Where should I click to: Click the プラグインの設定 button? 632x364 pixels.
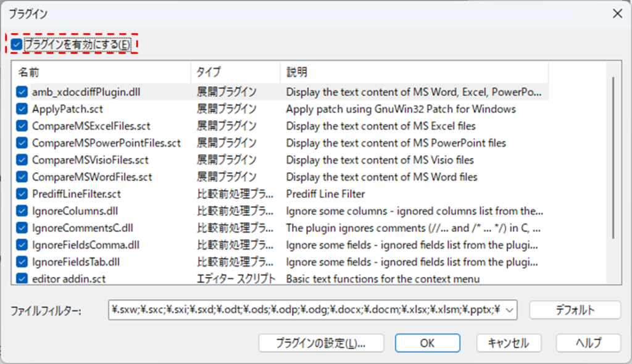click(321, 342)
